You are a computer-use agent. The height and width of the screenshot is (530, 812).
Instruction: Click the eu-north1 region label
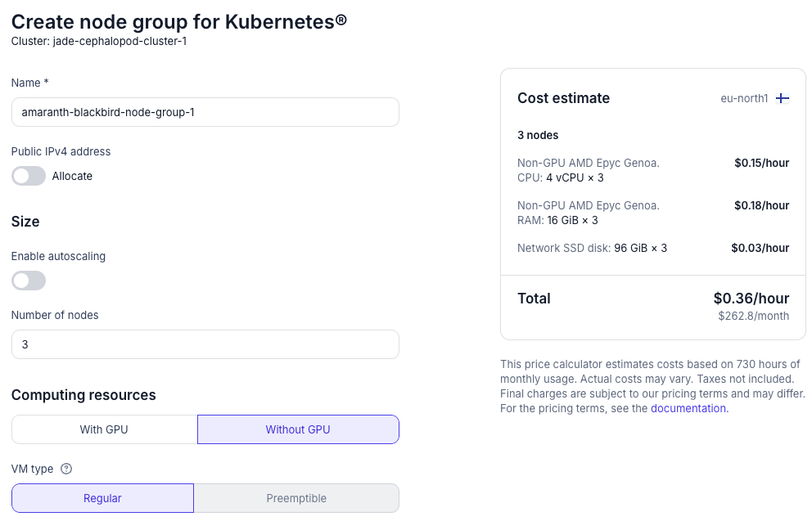pyautogui.click(x=744, y=98)
